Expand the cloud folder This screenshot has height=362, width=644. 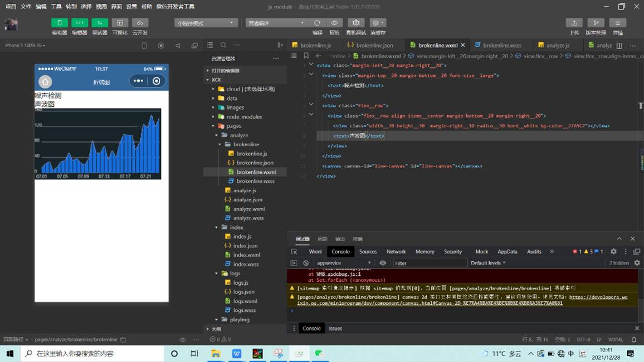(245, 89)
